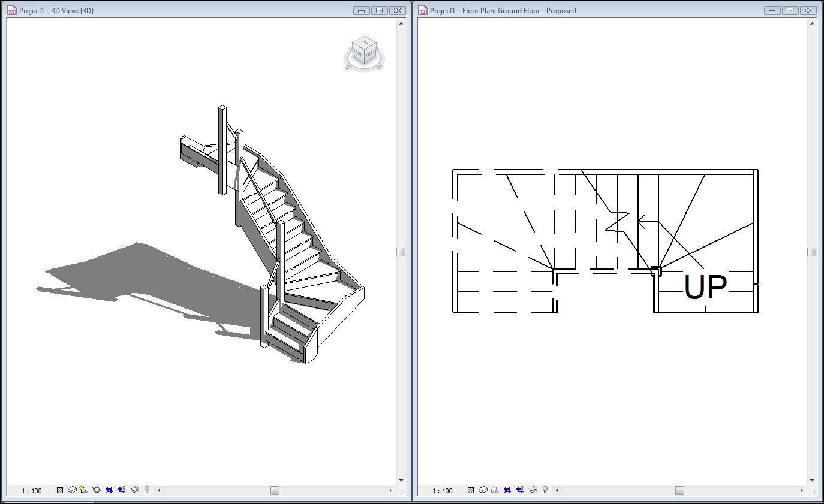Toggle shadows in Floor Plan view
824x504 pixels.
[495, 490]
